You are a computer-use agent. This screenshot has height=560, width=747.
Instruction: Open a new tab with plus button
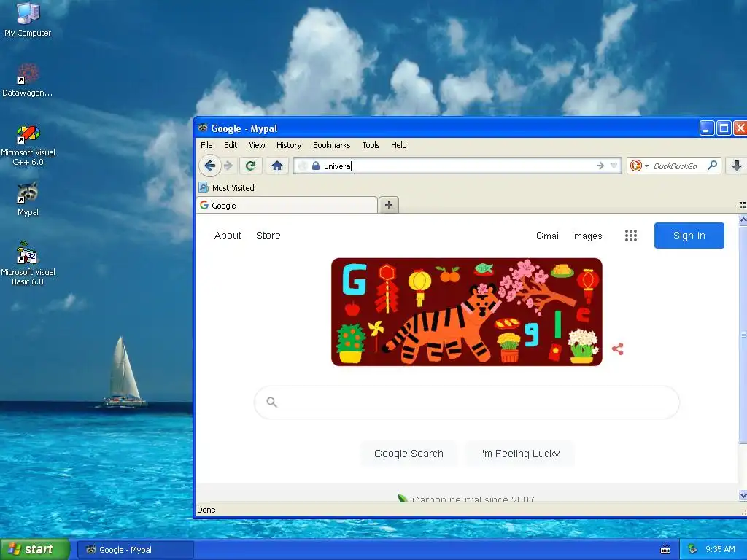(389, 205)
